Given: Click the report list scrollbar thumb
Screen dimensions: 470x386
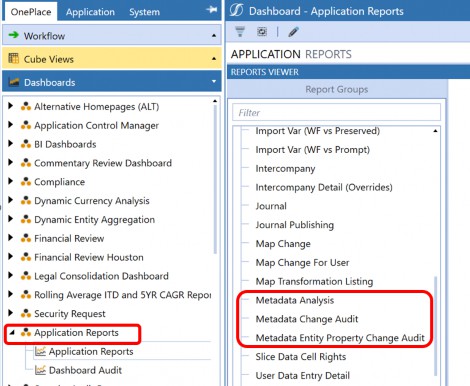Looking at the screenshot, I should (x=435, y=326).
